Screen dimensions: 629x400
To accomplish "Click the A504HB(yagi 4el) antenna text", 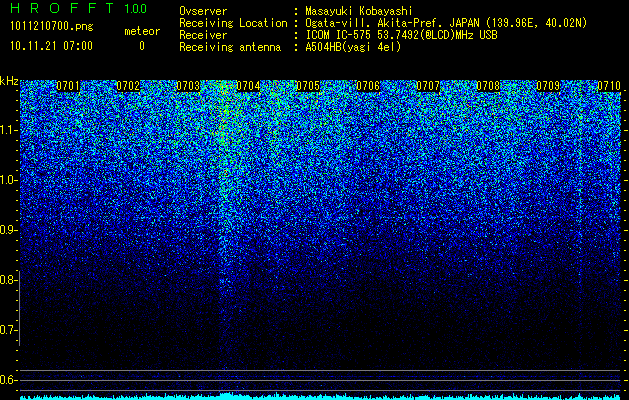I will click(353, 47).
